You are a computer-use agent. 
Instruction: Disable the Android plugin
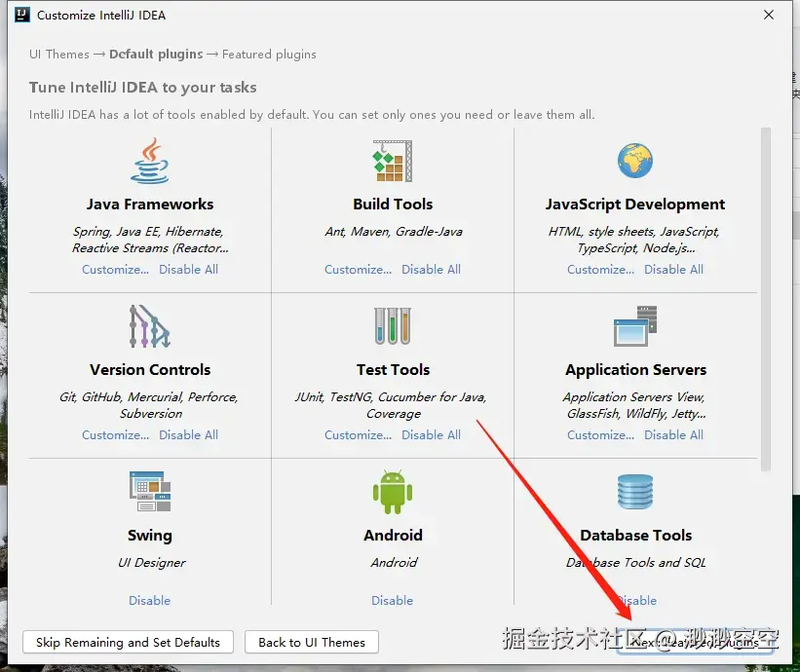coord(392,600)
